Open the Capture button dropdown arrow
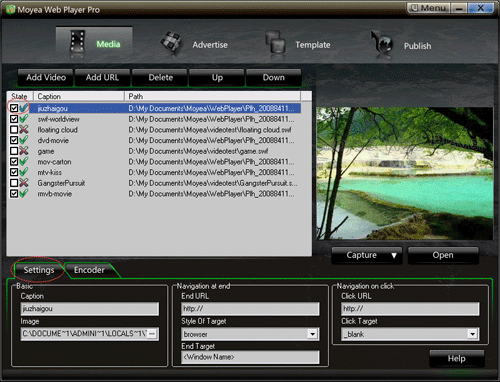Viewport: 500px width, 382px height. (x=394, y=255)
